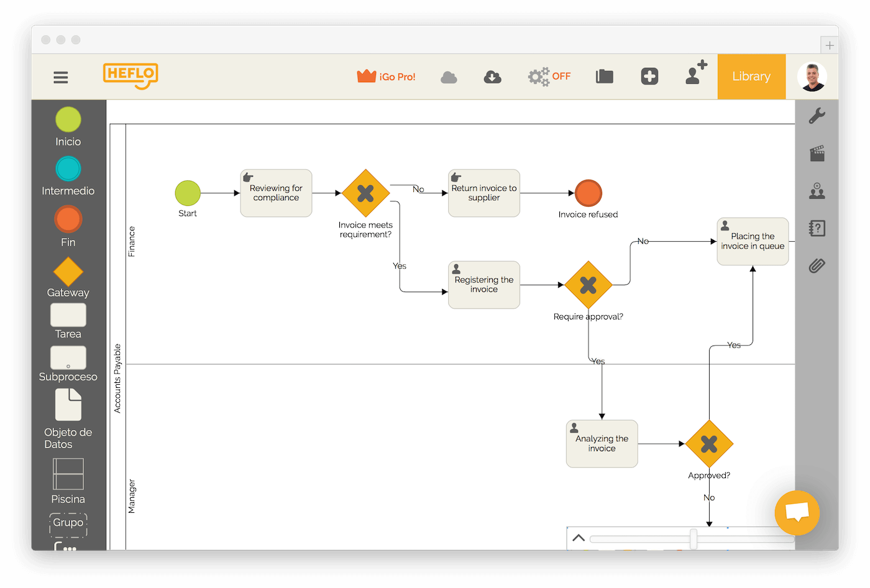The image size is (870, 588).
Task: Select the Tarea task shape
Action: [x=68, y=315]
